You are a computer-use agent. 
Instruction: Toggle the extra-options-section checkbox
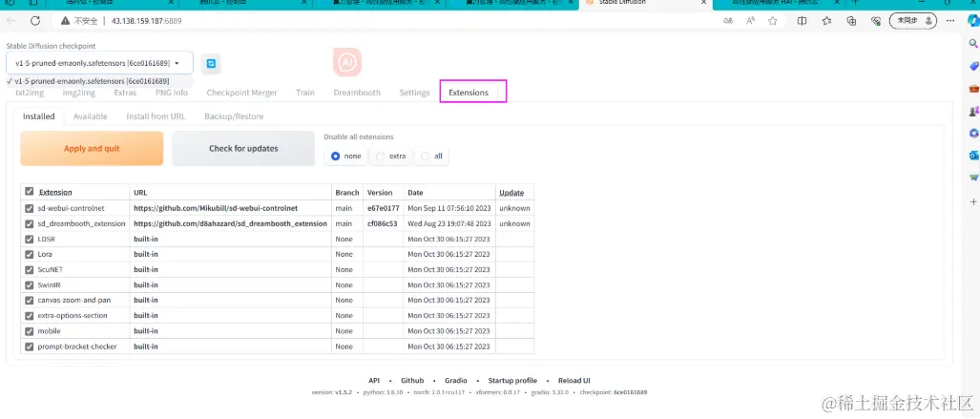click(30, 316)
